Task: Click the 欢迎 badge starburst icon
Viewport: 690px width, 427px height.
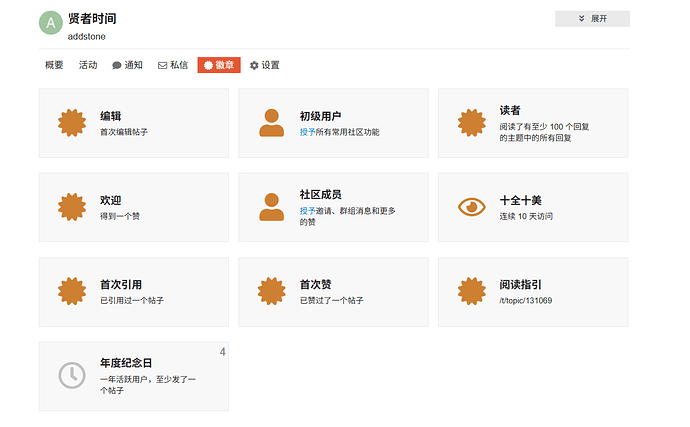Action: click(72, 207)
